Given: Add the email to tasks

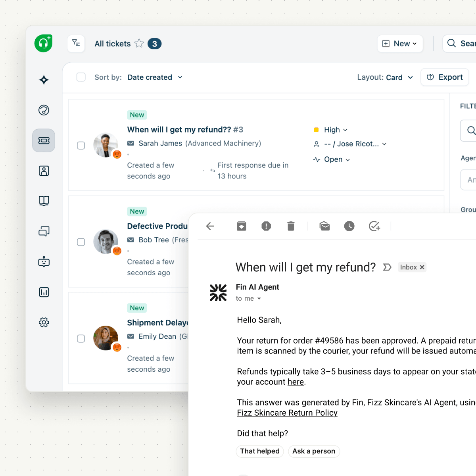Looking at the screenshot, I should 374,226.
